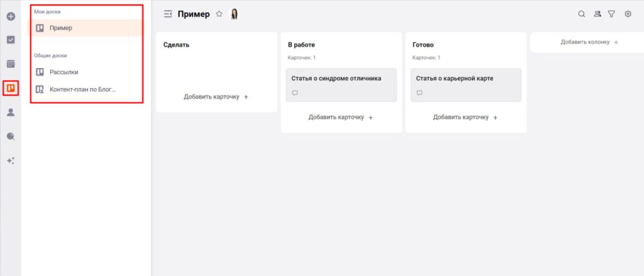Click Добавить карточку in Готово column

tap(465, 118)
